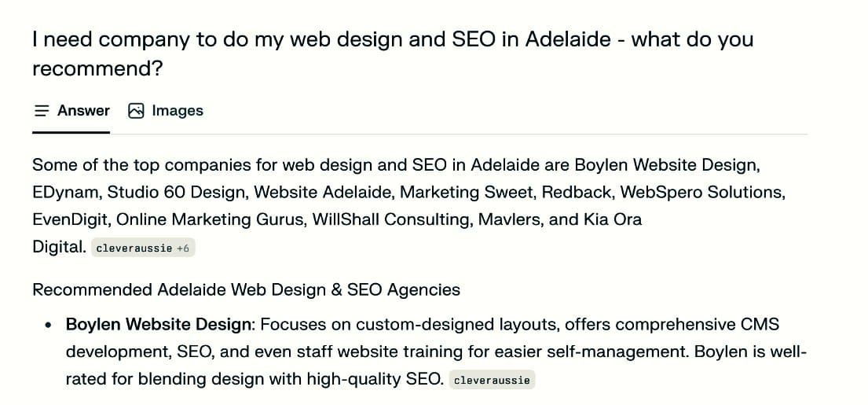Click the bullet point before Boylen entry

click(x=49, y=325)
